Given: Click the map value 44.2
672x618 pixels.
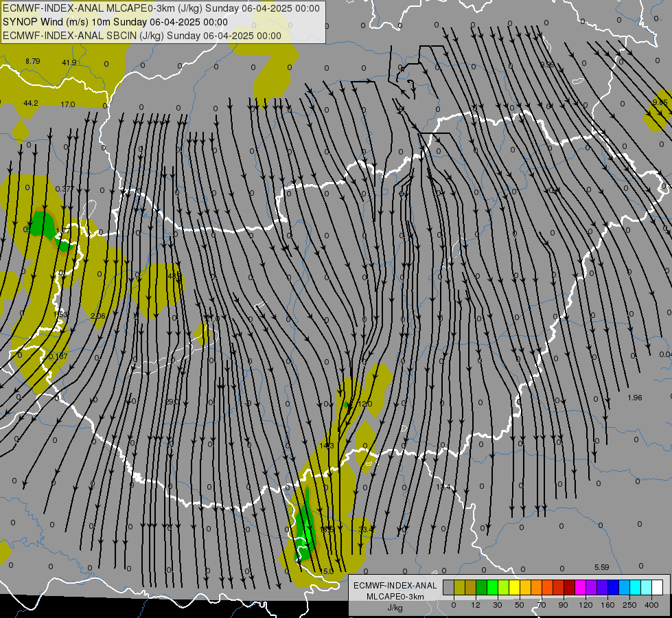Looking at the screenshot, I should [x=31, y=103].
